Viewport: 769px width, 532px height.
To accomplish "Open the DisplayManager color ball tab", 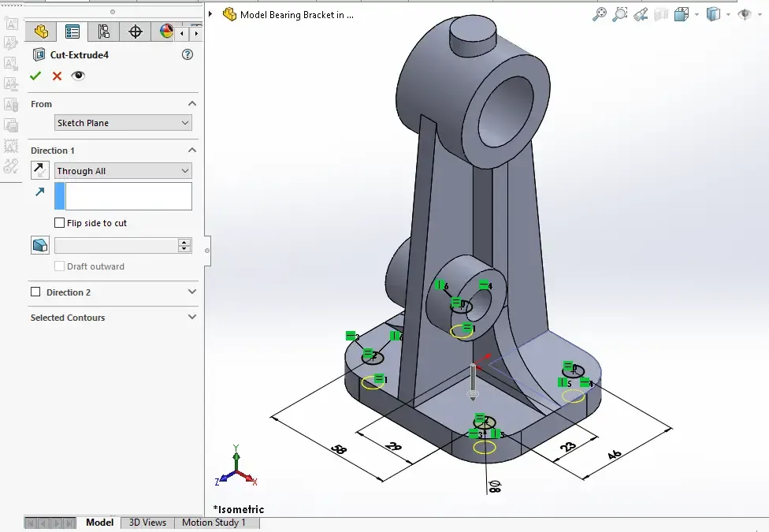I will 166,32.
